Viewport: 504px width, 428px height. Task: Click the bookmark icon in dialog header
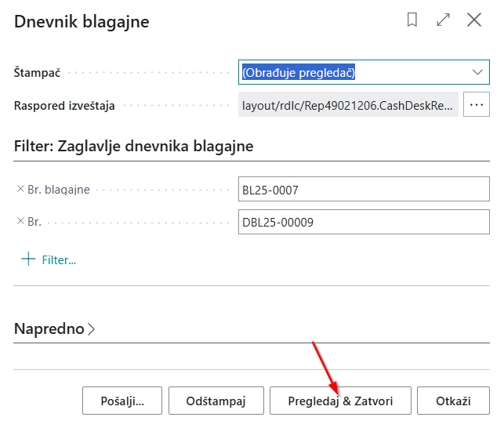412,20
